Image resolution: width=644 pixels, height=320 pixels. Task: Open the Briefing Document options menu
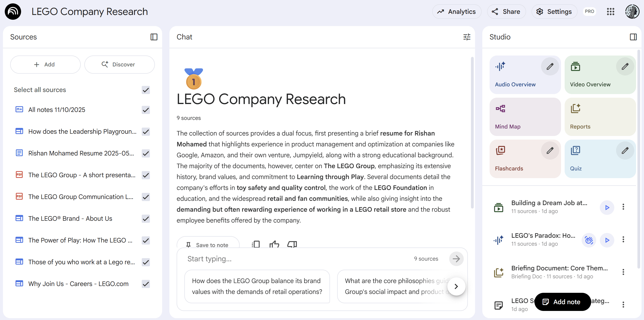[623, 272]
